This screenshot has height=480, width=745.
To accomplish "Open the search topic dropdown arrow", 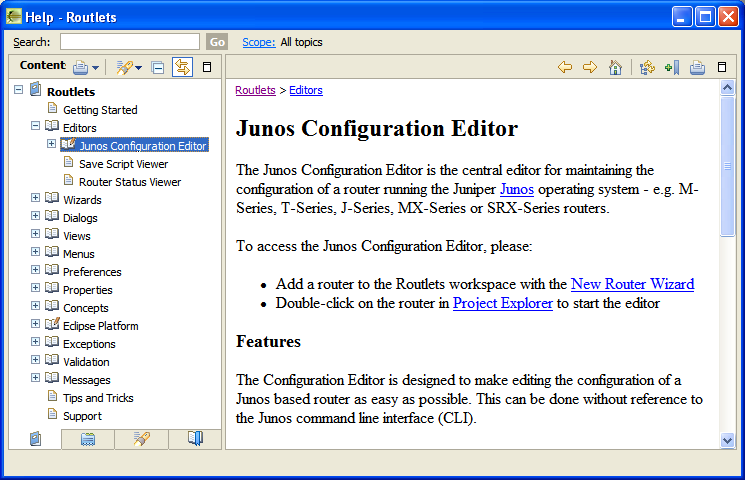I will pyautogui.click(x=139, y=68).
